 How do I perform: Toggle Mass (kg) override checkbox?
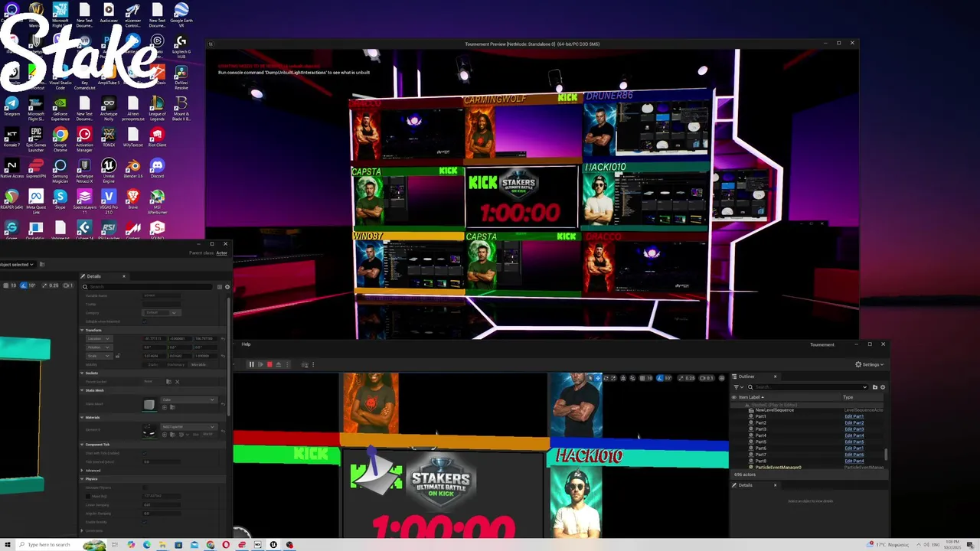pyautogui.click(x=88, y=496)
